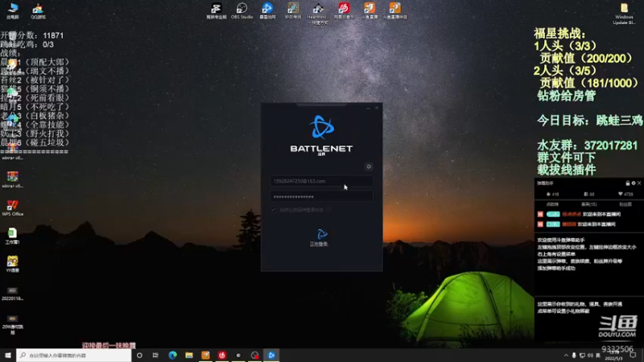644x362 pixels.
Task: Click the lock icon in danmaku assistant panel
Action: [628, 183]
